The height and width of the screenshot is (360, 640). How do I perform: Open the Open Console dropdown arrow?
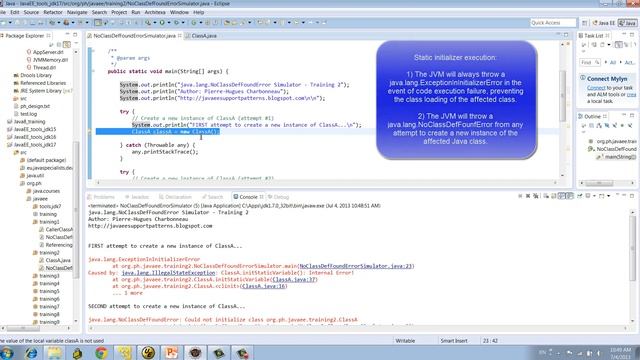click(x=608, y=196)
